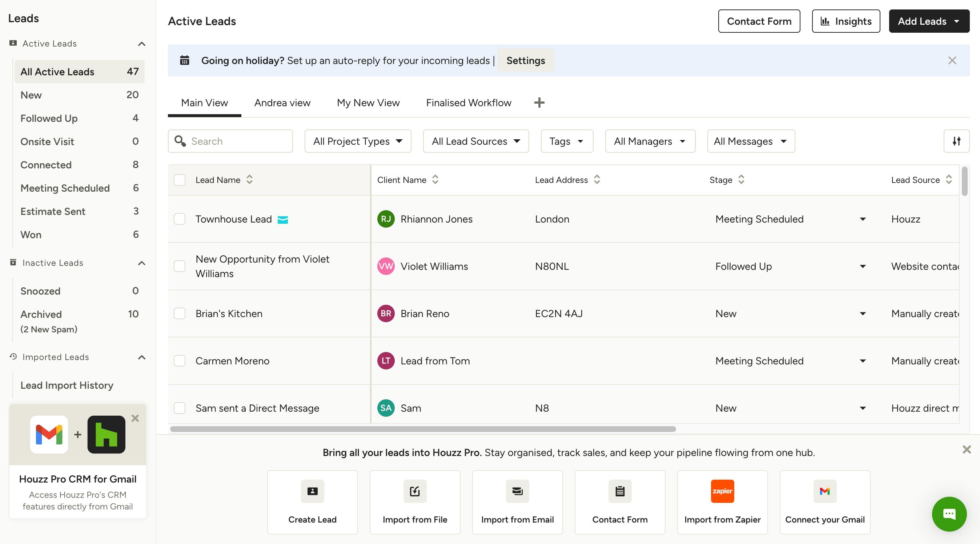This screenshot has height=544, width=980.
Task: Click the Zapier logo icon
Action: (722, 491)
